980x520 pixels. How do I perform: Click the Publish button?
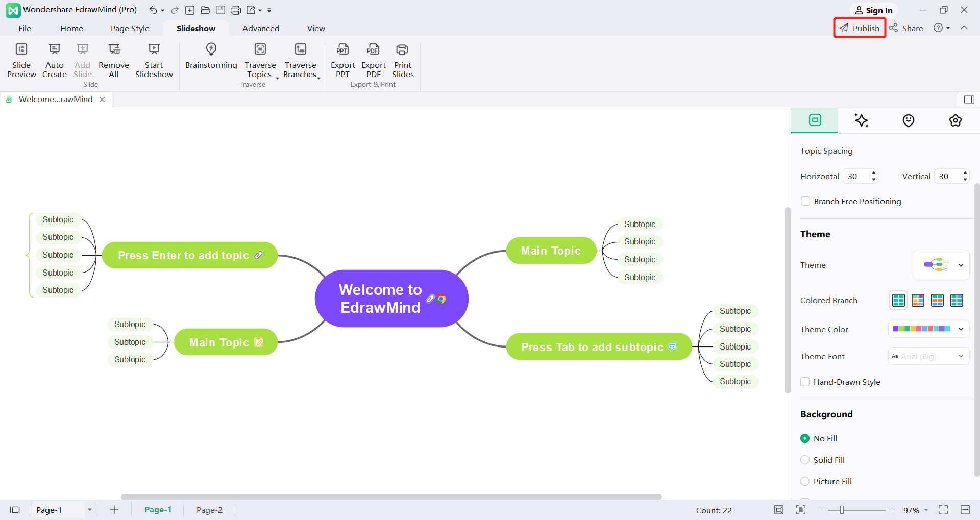860,28
